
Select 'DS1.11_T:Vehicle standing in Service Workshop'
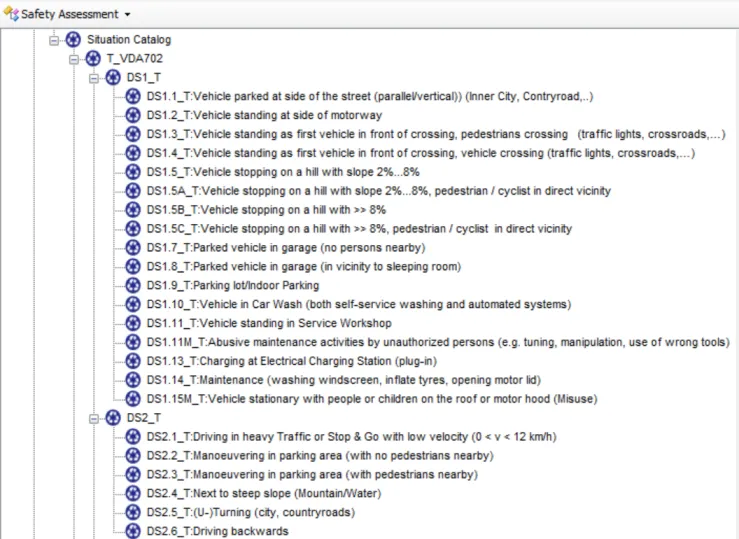click(x=269, y=323)
